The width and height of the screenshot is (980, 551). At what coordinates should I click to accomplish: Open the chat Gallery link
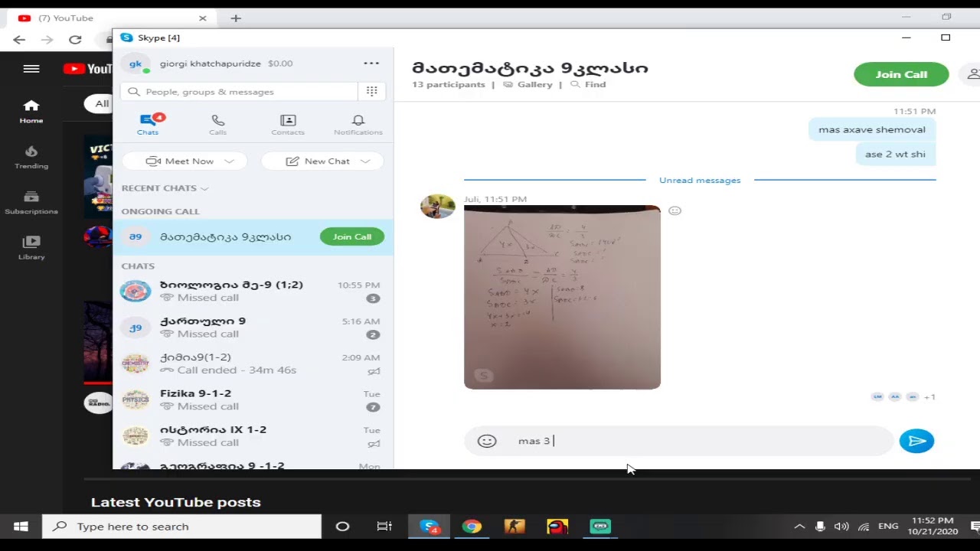point(528,84)
